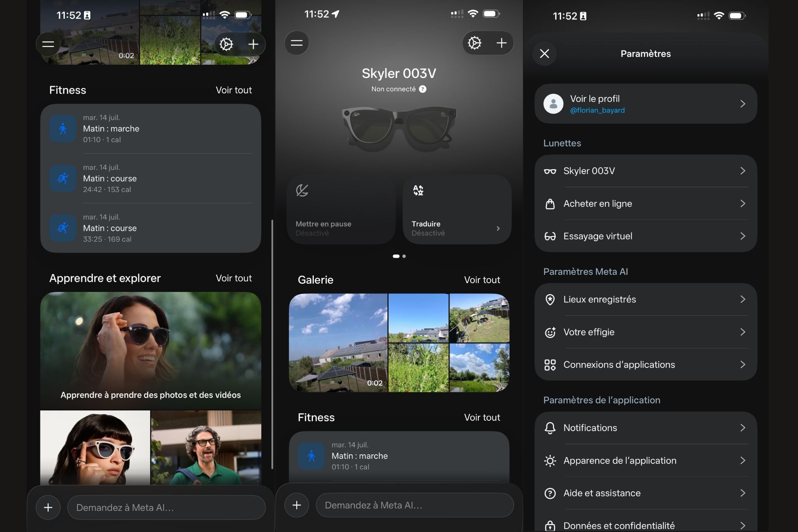Tap Traduire card arrow
The height and width of the screenshot is (532, 798).
(498, 229)
